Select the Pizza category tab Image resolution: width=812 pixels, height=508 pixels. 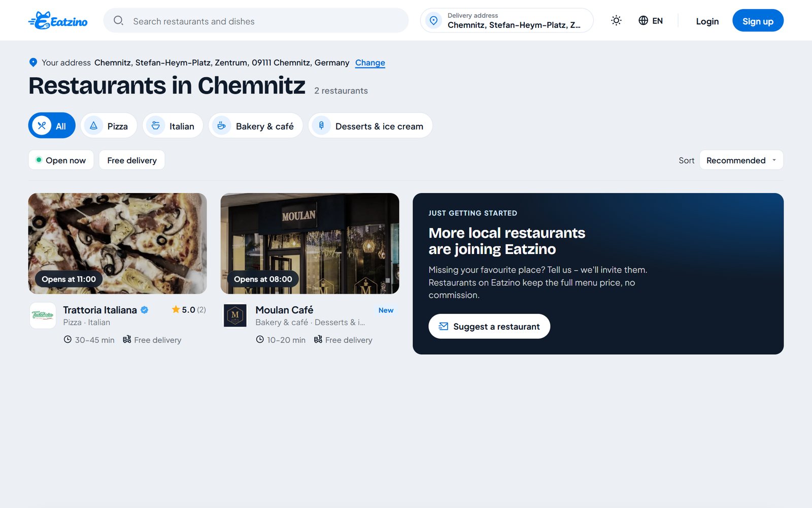(109, 125)
